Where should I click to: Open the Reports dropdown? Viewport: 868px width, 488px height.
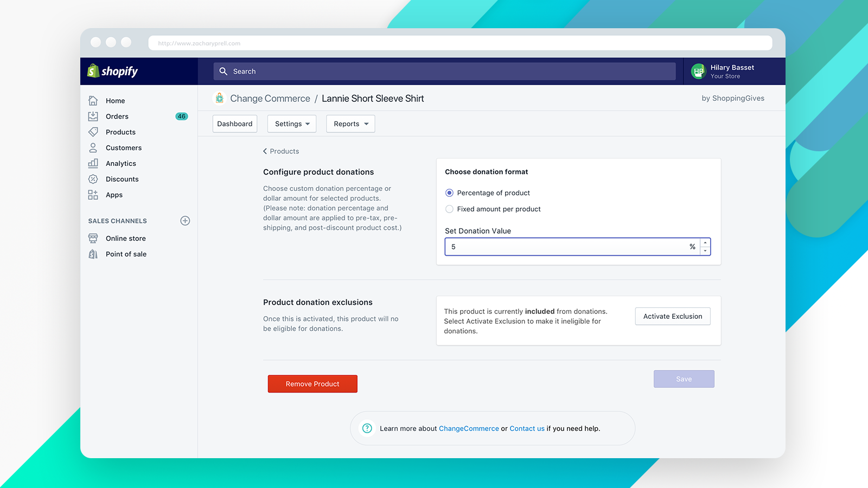[350, 124]
